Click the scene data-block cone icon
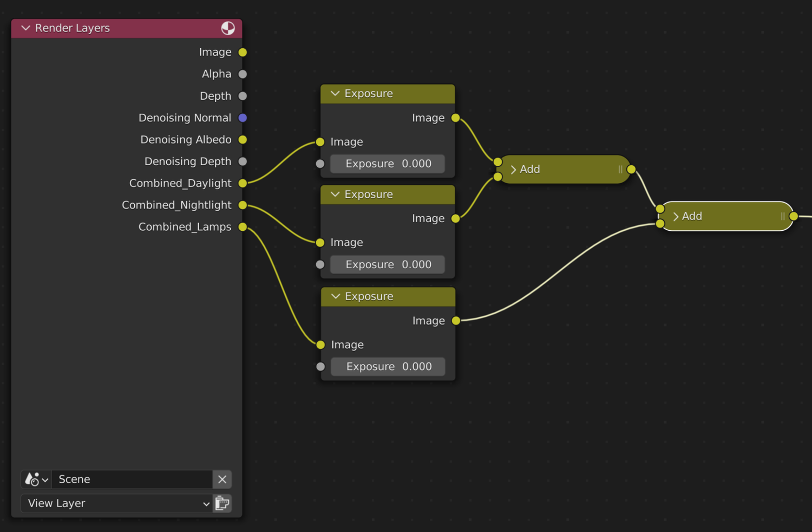Image resolution: width=812 pixels, height=532 pixels. click(x=32, y=479)
